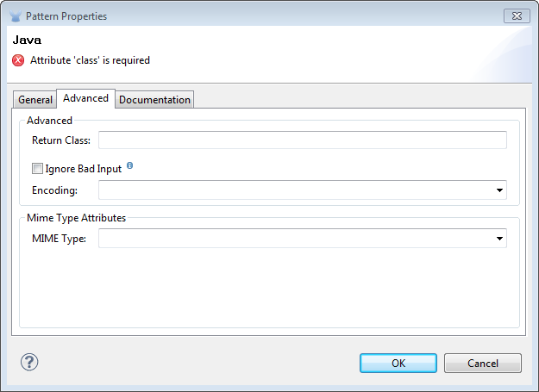Click the Java heading text
539x392 pixels.
point(27,40)
